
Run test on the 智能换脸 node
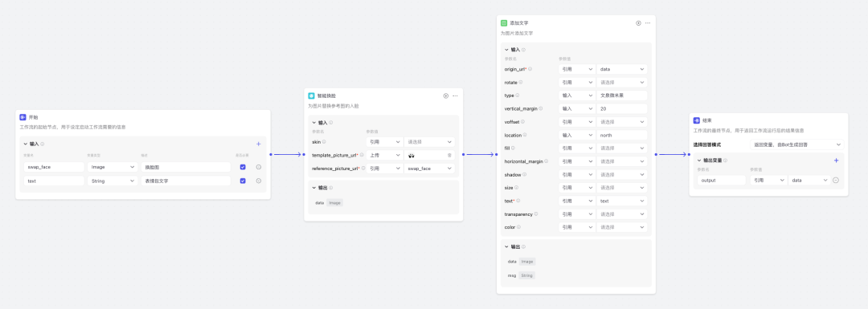(x=445, y=96)
